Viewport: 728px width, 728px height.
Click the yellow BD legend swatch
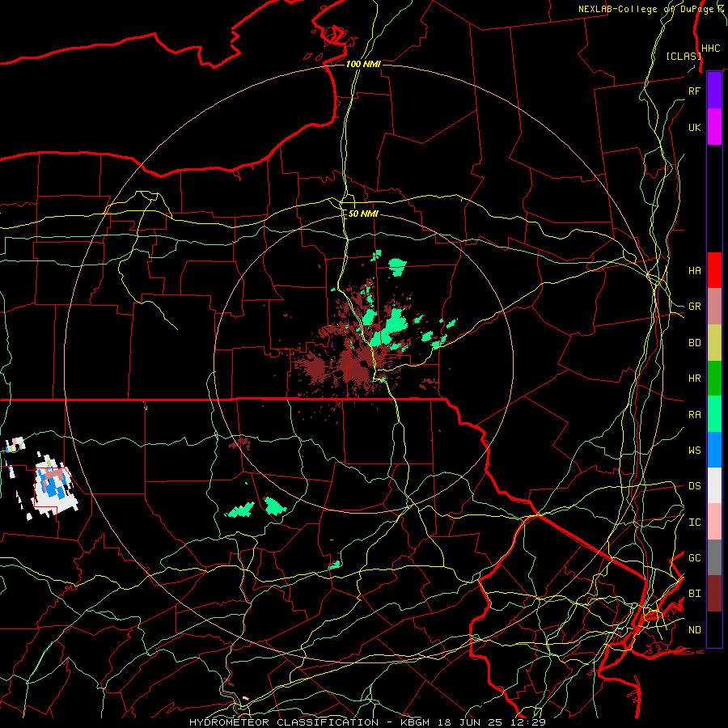(x=714, y=342)
